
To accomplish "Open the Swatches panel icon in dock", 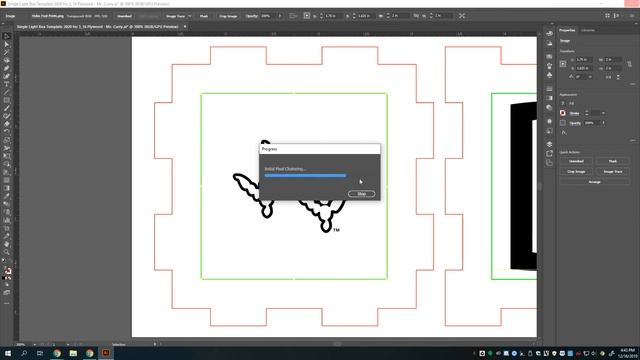I will pos(549,56).
